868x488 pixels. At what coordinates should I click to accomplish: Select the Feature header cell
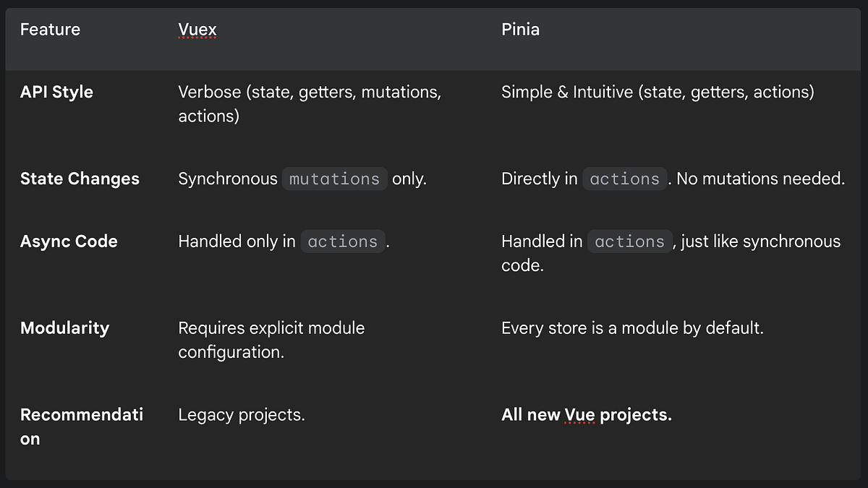pos(50,29)
